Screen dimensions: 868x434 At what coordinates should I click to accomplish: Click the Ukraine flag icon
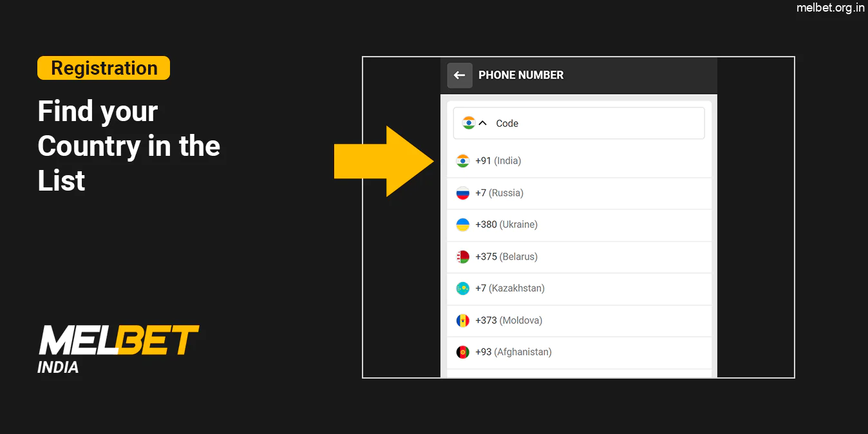(463, 224)
